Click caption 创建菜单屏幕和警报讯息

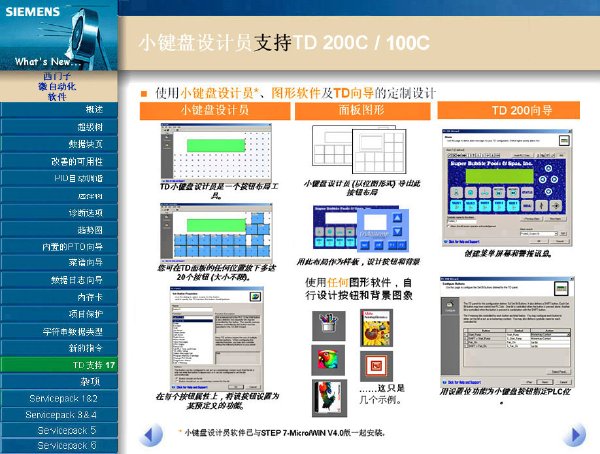[x=508, y=253]
